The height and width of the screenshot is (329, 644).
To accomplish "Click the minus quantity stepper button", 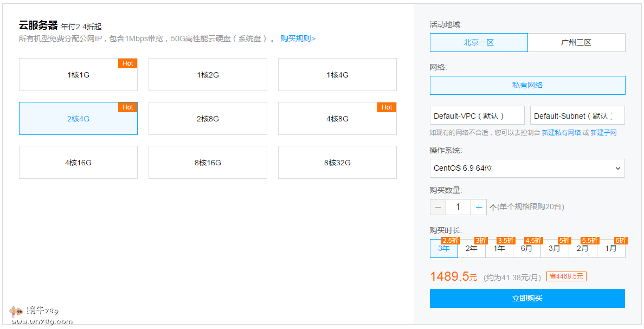I will point(438,207).
